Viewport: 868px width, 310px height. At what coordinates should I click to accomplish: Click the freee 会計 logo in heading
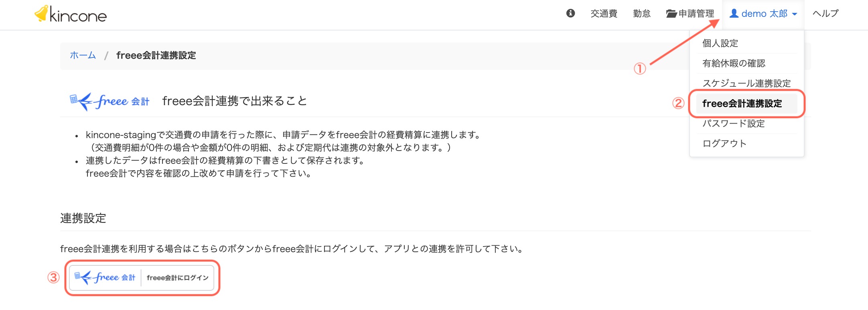(110, 101)
